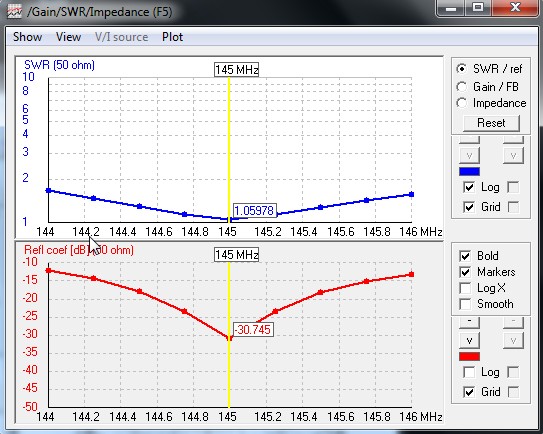Uncheck the Bold checkbox

click(x=465, y=256)
